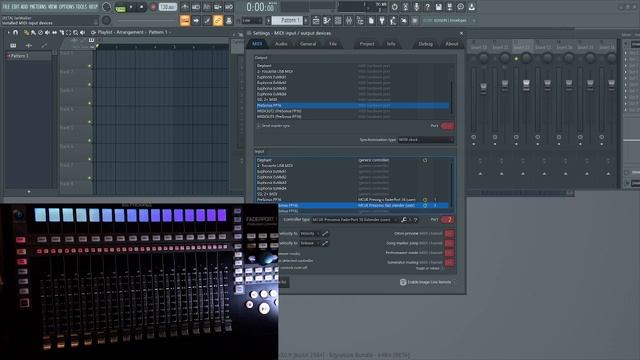Click the fader of the highlighted mixer insert

pos(526,85)
